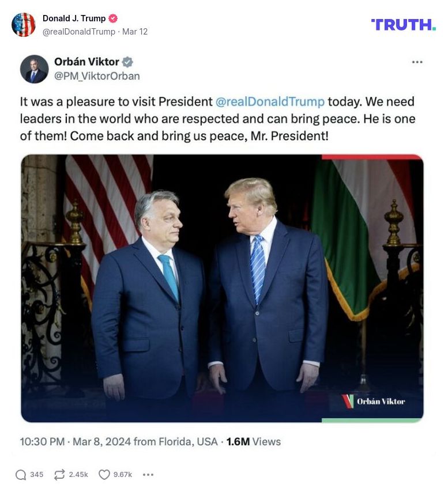Screen dimensions: 448x492
Task: Open the ellipsis more-options icon below the post
Action: [x=149, y=474]
